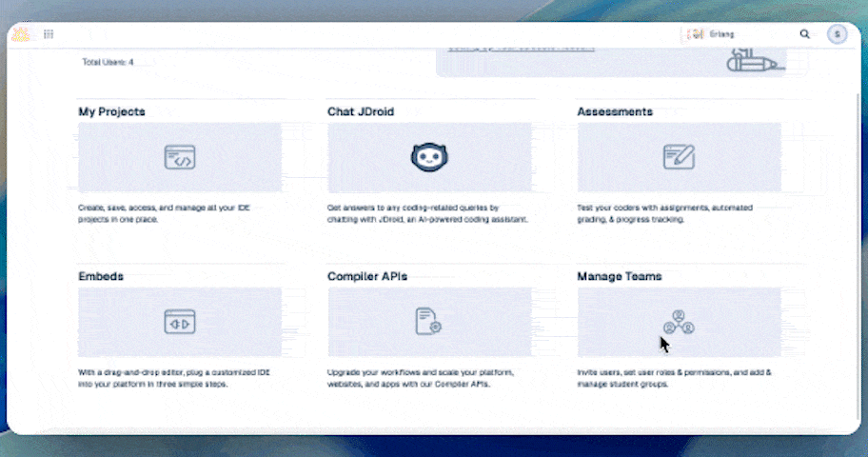Open the Manage Teams users icon
Viewport: 868px width, 457px height.
click(679, 322)
